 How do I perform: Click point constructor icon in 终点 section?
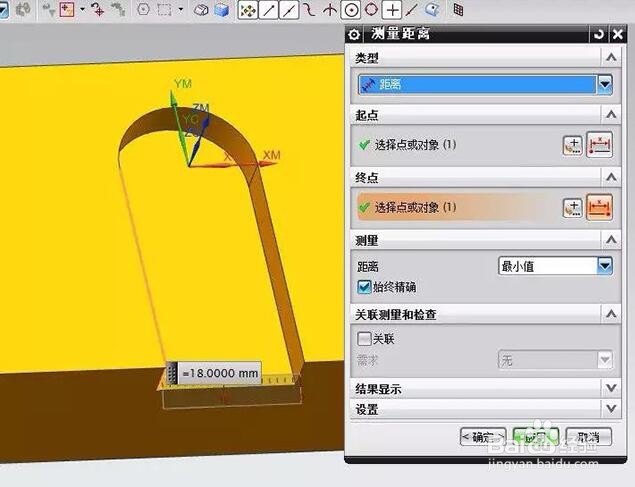click(573, 208)
